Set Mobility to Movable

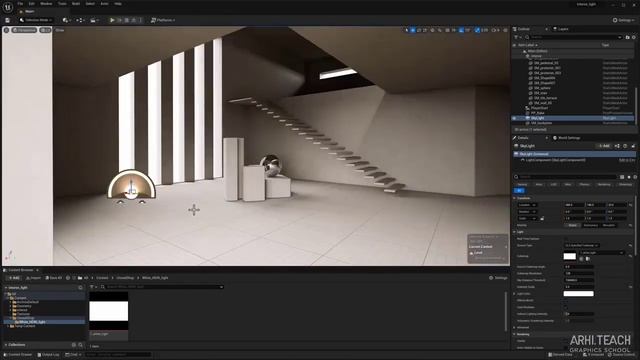coord(609,225)
